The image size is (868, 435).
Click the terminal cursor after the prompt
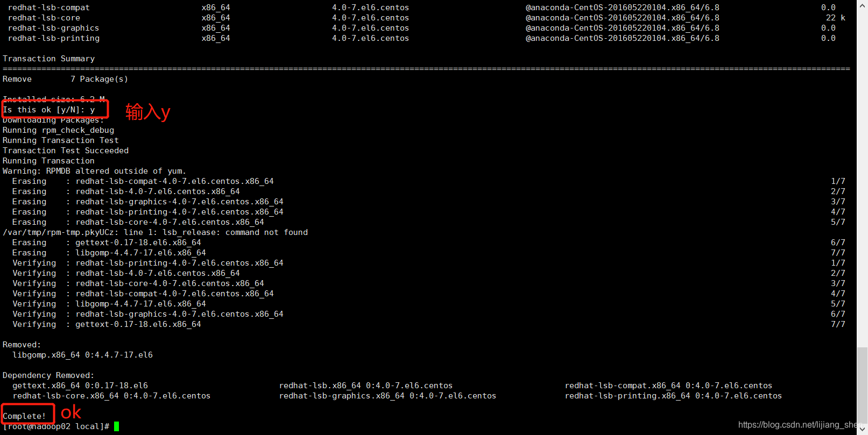coord(116,426)
